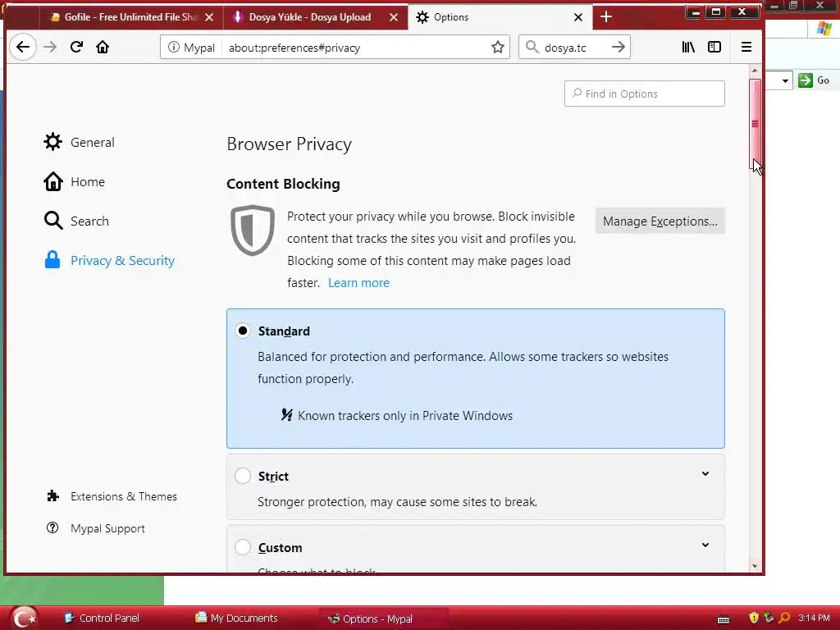Open a new tab with plus button
This screenshot has height=630, width=840.
tap(606, 17)
